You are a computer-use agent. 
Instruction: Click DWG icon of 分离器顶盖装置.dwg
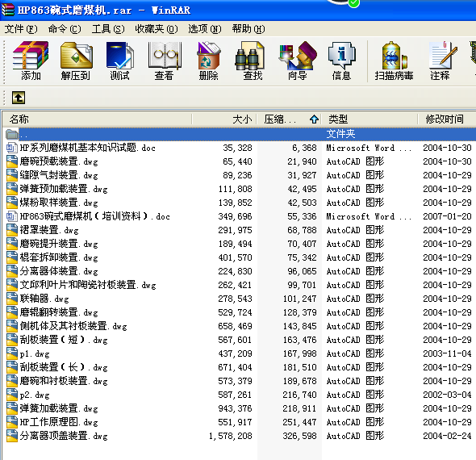point(12,436)
